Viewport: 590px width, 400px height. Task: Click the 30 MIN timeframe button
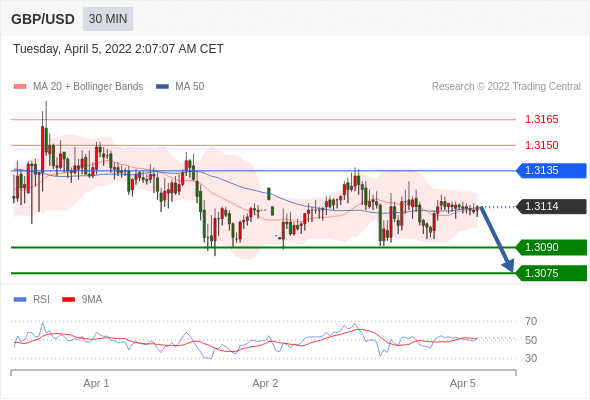(x=108, y=19)
